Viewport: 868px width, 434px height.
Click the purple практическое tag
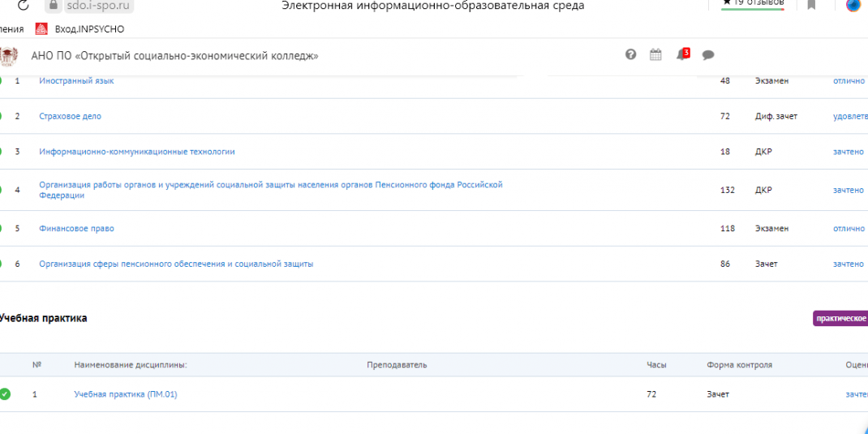(x=840, y=319)
